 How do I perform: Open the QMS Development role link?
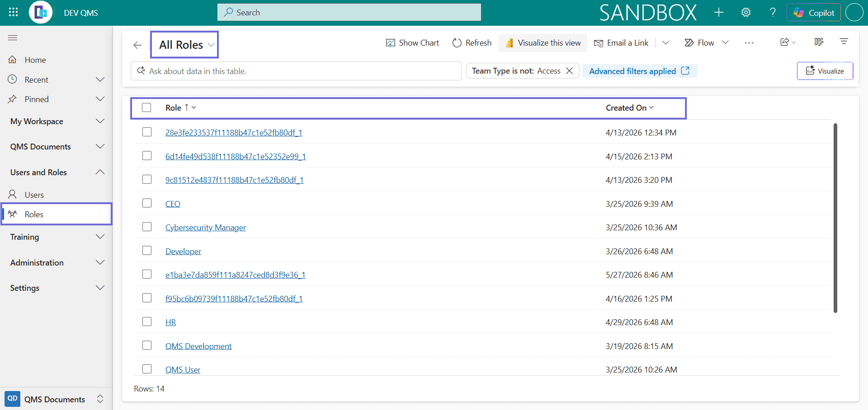point(198,346)
